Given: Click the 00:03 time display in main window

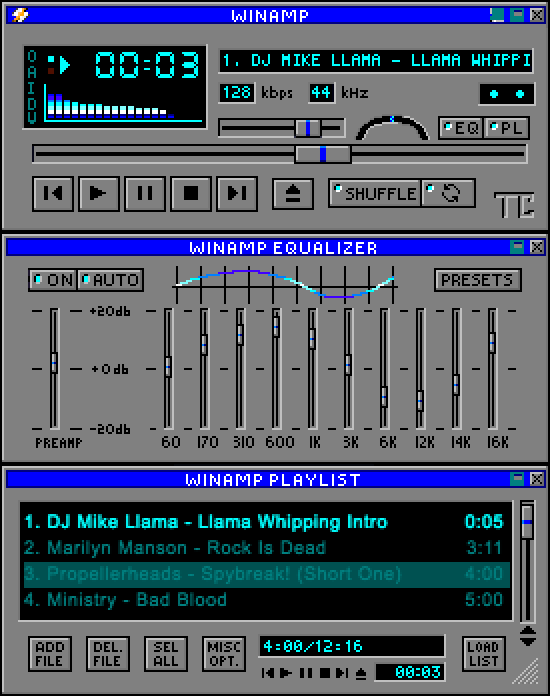Looking at the screenshot, I should pos(147,65).
